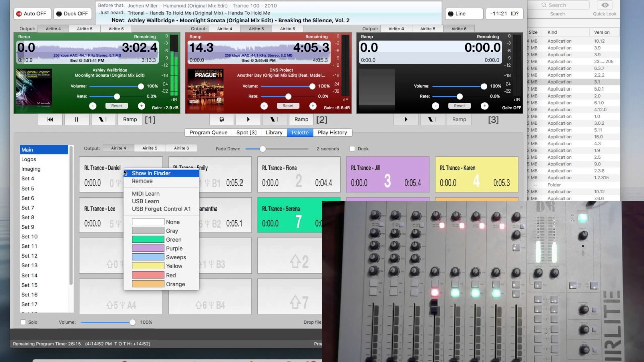This screenshot has width=644, height=362.
Task: Pick the Yellow color swatch
Action: (148, 266)
